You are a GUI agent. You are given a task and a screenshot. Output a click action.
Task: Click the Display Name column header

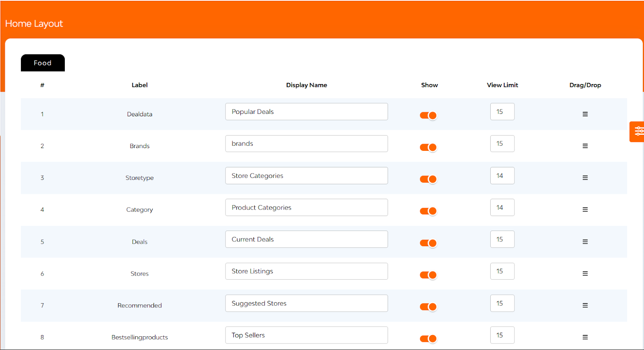coord(307,85)
